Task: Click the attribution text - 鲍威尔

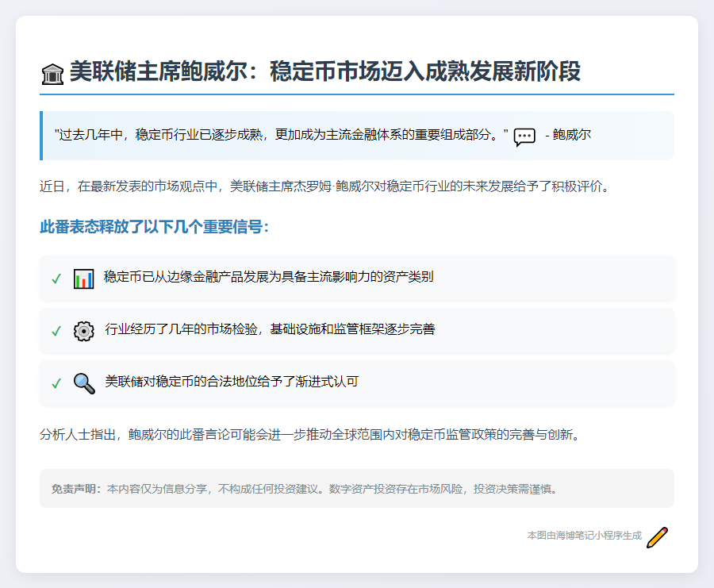Action: [568, 135]
